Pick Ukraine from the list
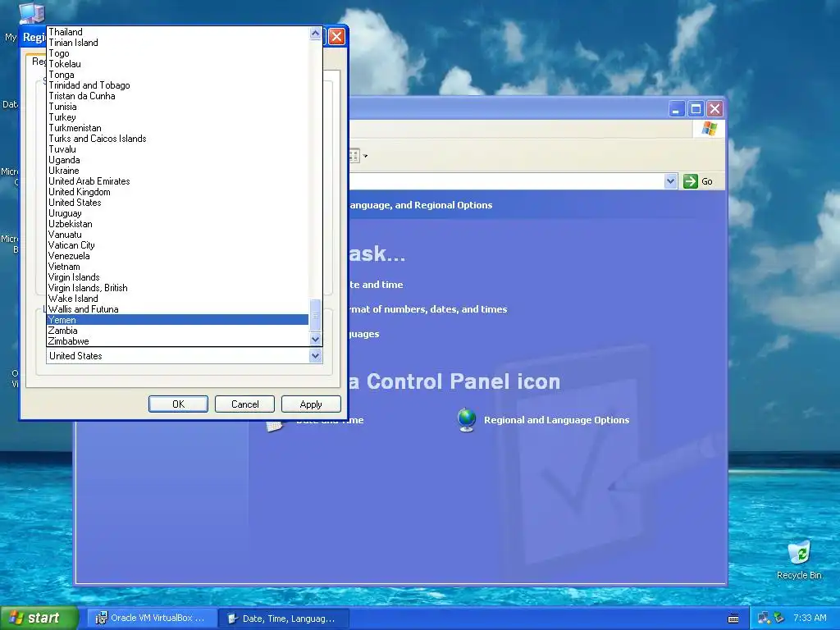The image size is (840, 630). (x=178, y=171)
